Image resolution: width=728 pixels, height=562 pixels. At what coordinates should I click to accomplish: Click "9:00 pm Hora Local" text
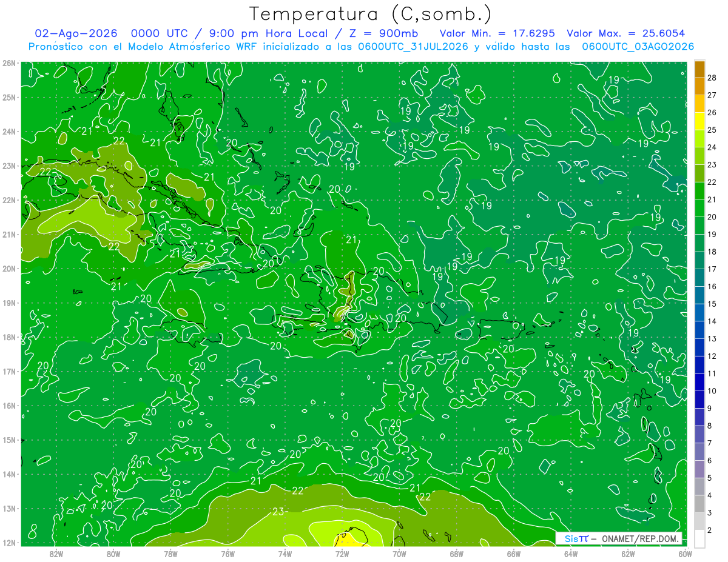[x=269, y=33]
